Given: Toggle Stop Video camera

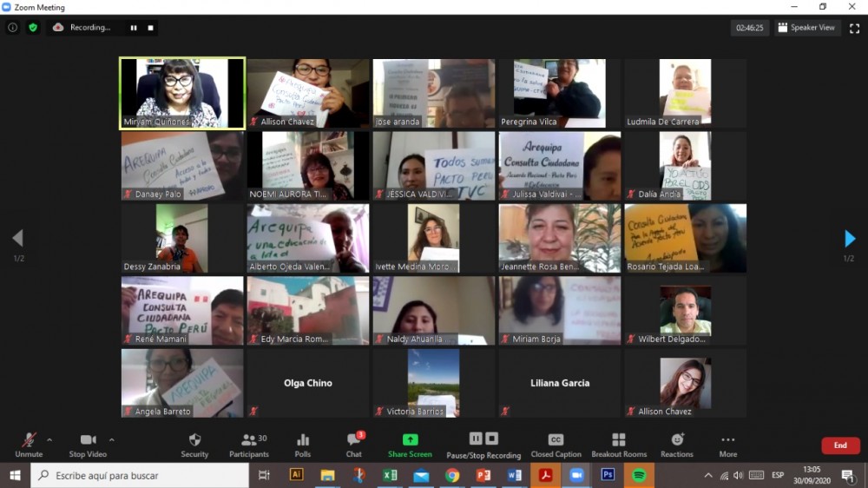Looking at the screenshot, I should pos(88,440).
